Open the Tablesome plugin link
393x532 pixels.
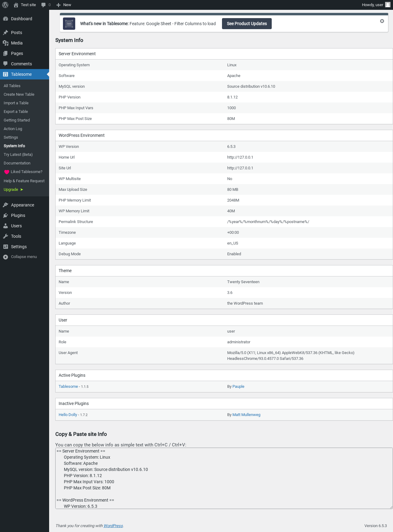(x=68, y=387)
